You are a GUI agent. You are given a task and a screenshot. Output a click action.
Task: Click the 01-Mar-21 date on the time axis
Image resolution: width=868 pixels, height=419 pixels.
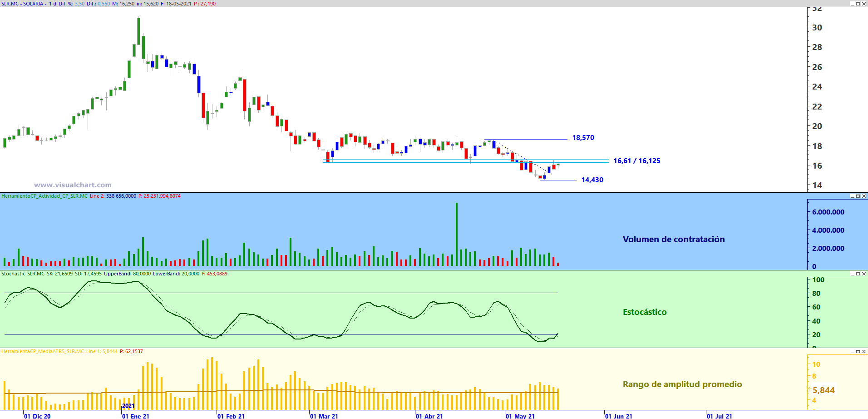tap(324, 416)
